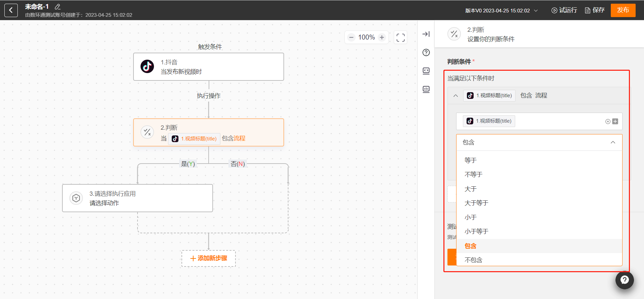Image resolution: width=644 pixels, height=299 pixels.
Task: Open the floating help chat bubble
Action: point(624,280)
